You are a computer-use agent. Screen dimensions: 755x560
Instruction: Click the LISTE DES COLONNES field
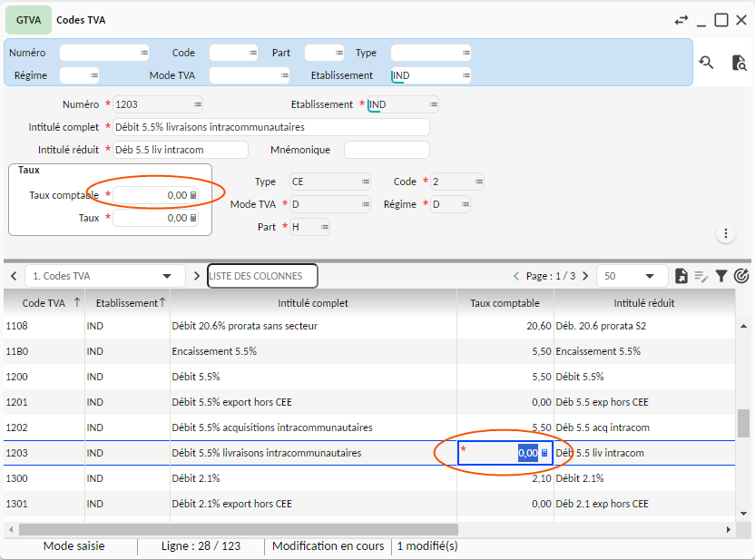pos(262,276)
